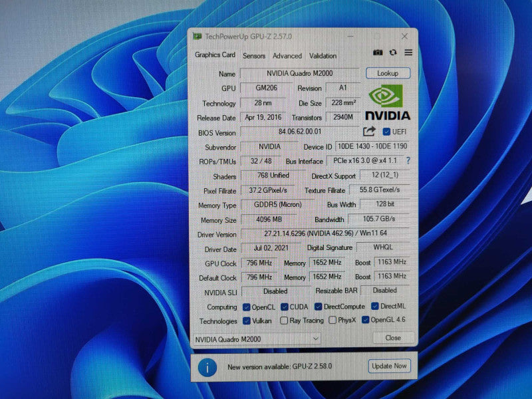
Task: Click the Device ID value 10DE 1430
Action: pos(372,146)
